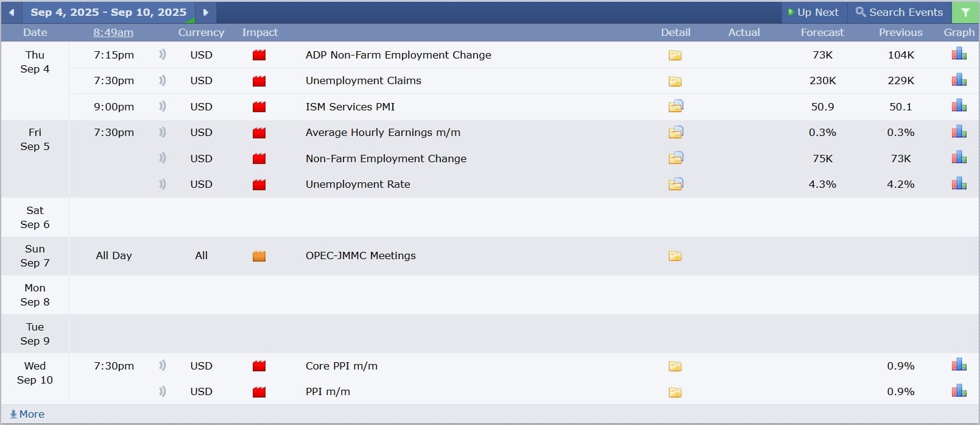Open graph for ADP Non-Farm Employment Change
Image resolution: width=980 pixels, height=425 pixels.
point(959,54)
